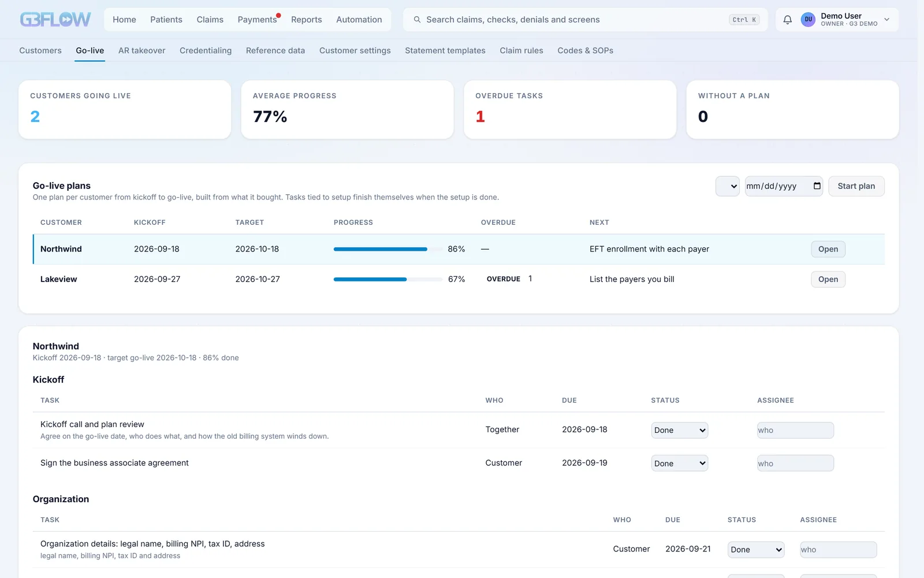Open customer dropdown beside date field
924x578 pixels.
[727, 186]
